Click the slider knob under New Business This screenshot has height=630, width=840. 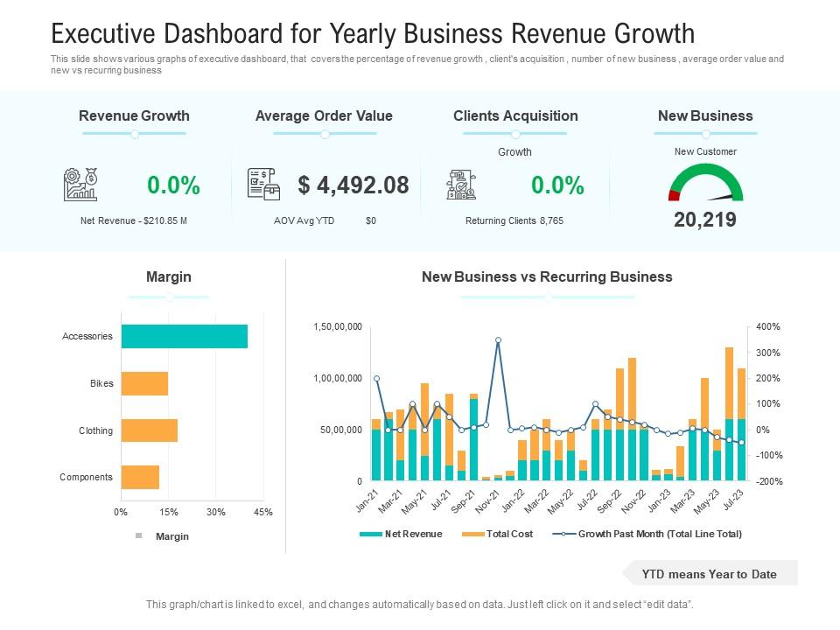click(x=706, y=134)
